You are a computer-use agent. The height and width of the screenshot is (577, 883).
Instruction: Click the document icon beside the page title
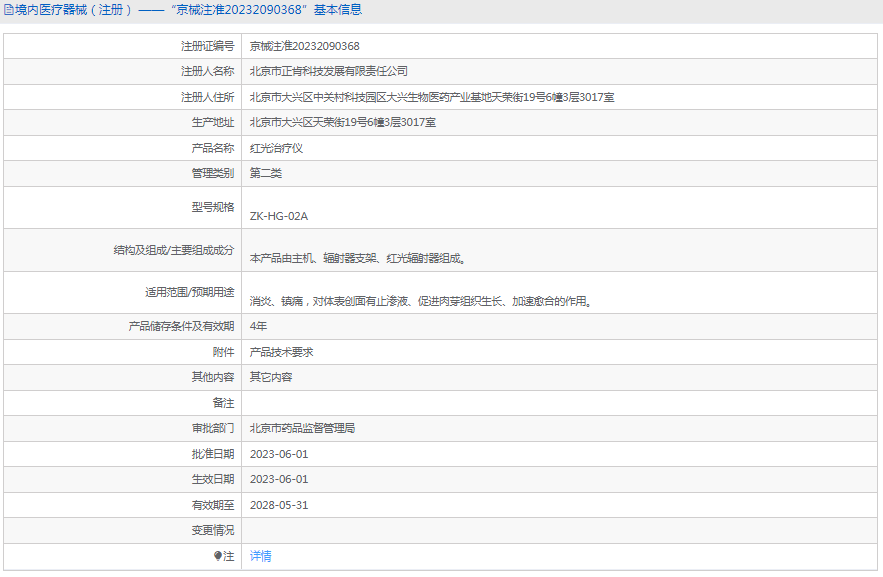coord(8,10)
